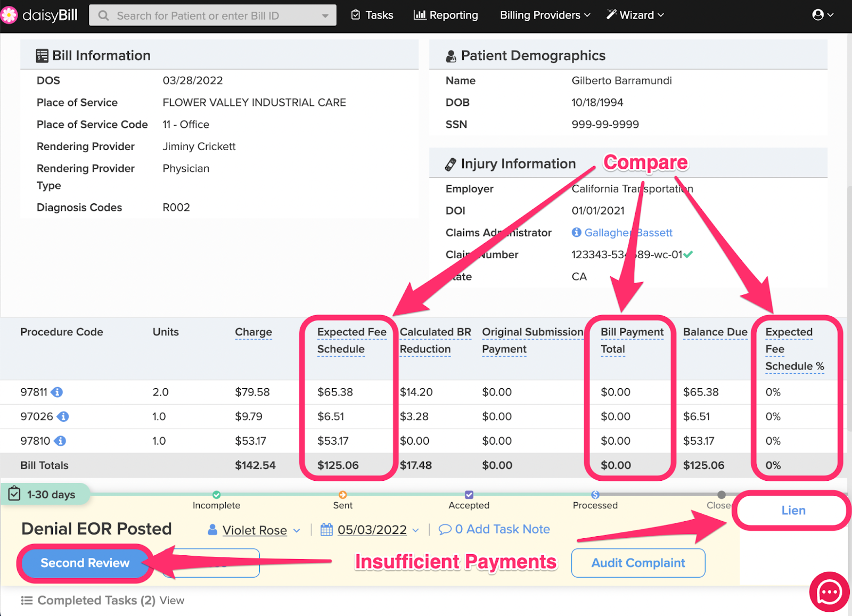Image resolution: width=852 pixels, height=616 pixels.
Task: Click the Processed status marker
Action: (595, 495)
